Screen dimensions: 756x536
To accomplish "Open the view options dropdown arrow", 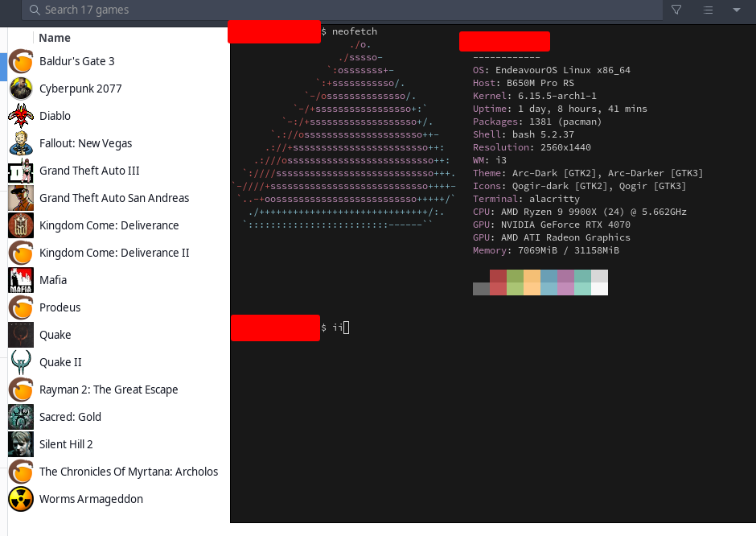I will click(x=736, y=10).
